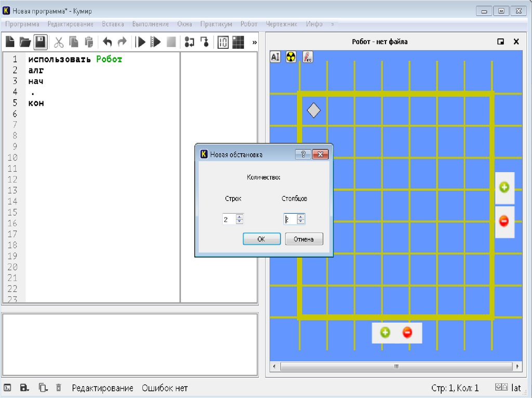The width and height of the screenshot is (532, 398).
Task: Click the radiation marker icon in Robot panel
Action: 291,57
